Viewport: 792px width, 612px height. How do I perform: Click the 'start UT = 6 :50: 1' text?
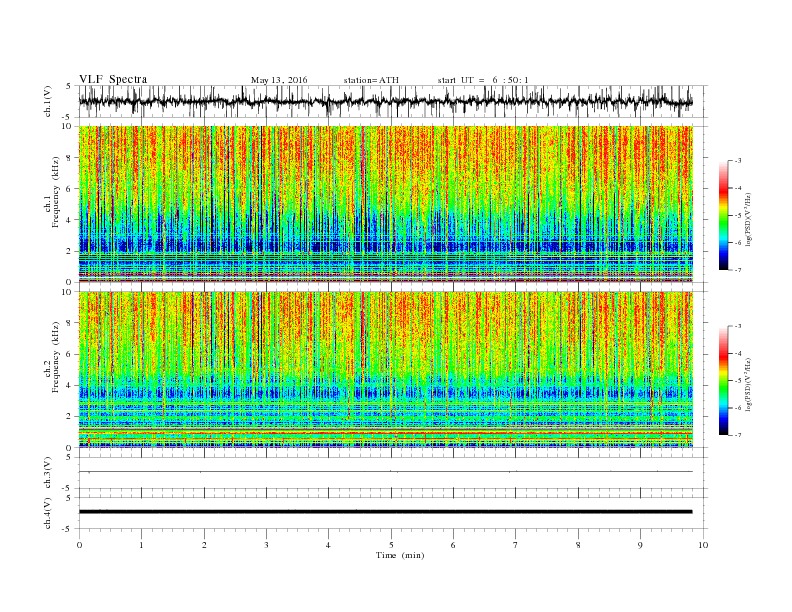[x=483, y=80]
